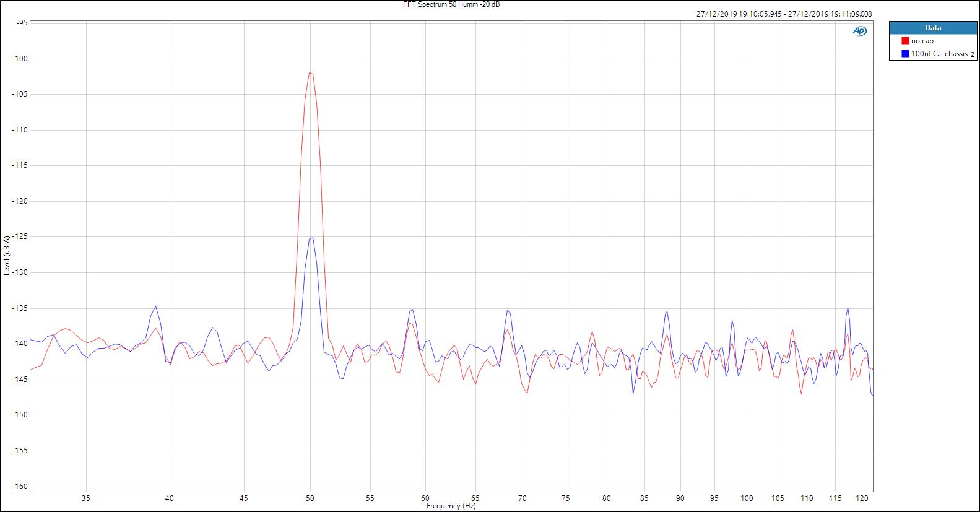Screen dimensions: 980x512
Task: Click the '-160' level axis tick label
Action: click(19, 486)
